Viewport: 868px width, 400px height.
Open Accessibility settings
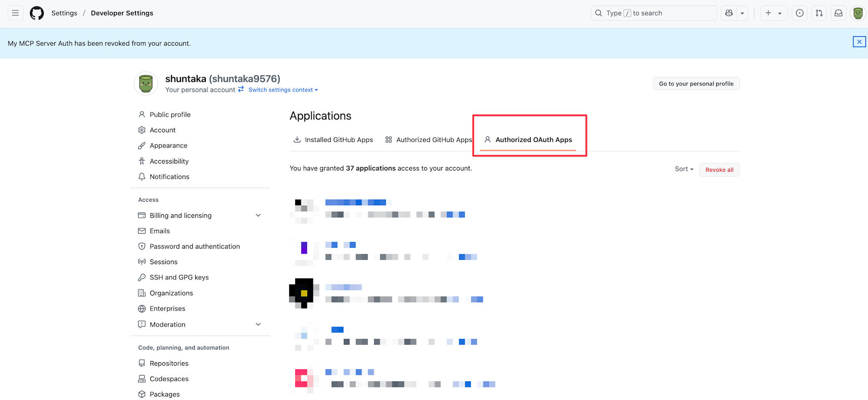coord(169,161)
